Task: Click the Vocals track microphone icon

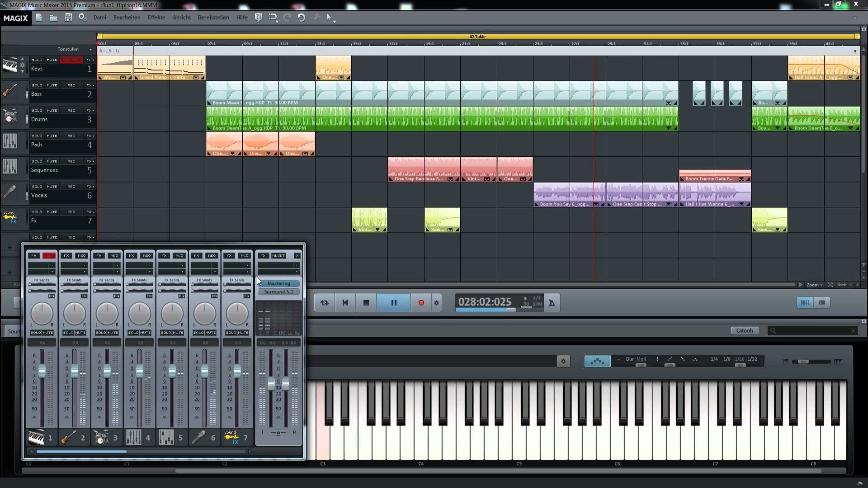Action: (x=10, y=192)
